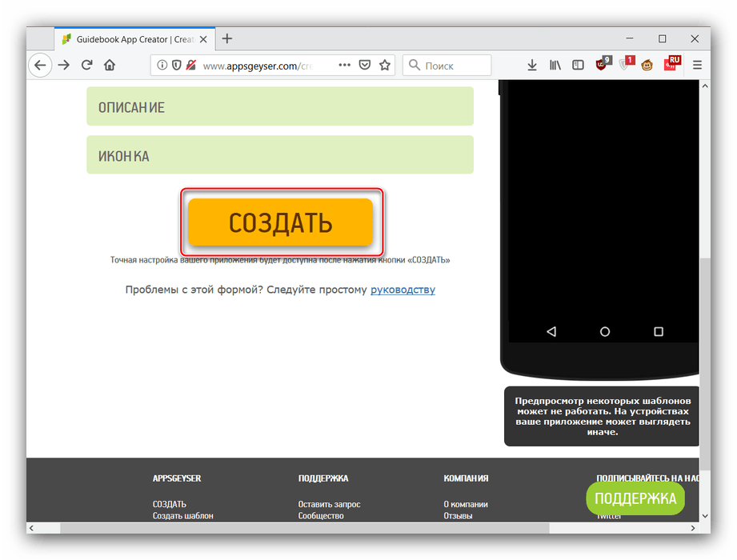Screen dimensions: 737x560
Task: Open the Library bookmarks icon
Action: click(555, 65)
